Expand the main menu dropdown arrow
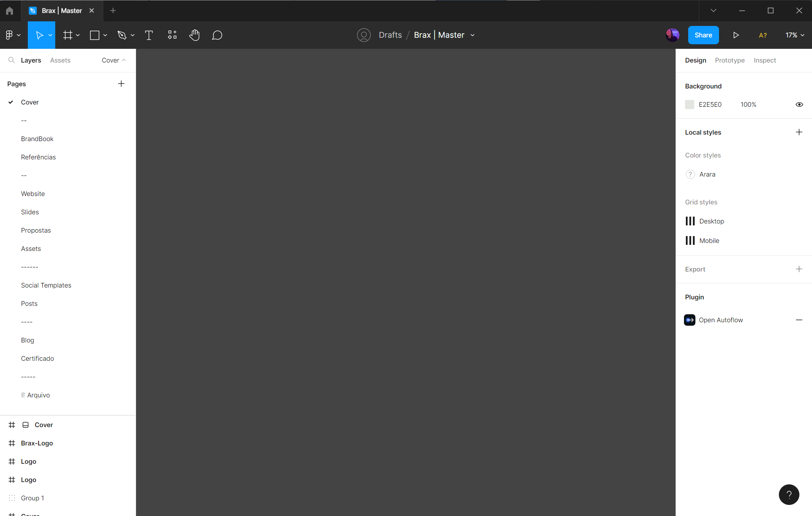Image resolution: width=812 pixels, height=516 pixels. click(19, 35)
